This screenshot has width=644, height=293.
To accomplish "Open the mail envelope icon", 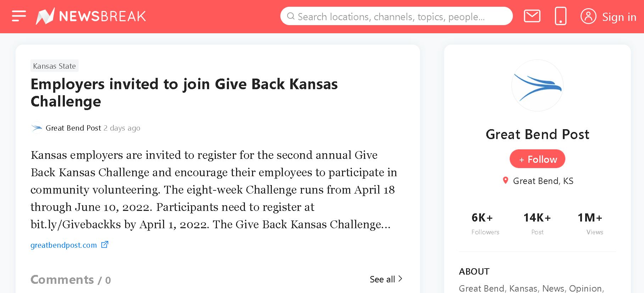I will pos(532,16).
